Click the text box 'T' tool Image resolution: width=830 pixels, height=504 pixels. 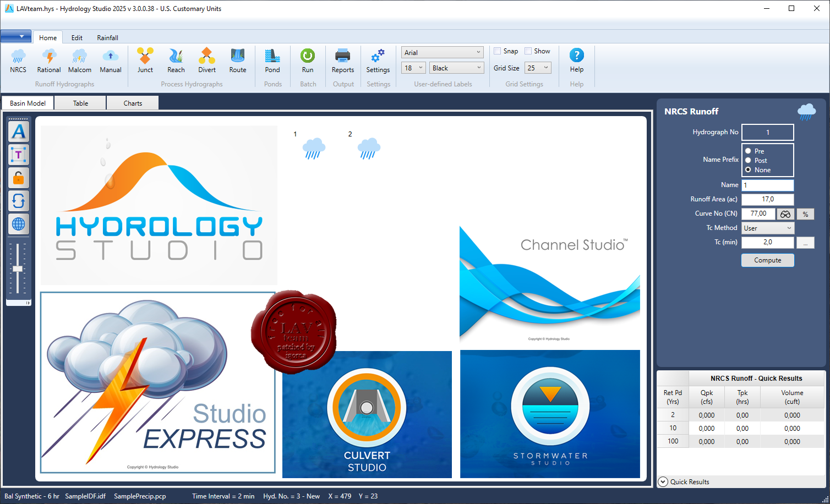pyautogui.click(x=19, y=155)
